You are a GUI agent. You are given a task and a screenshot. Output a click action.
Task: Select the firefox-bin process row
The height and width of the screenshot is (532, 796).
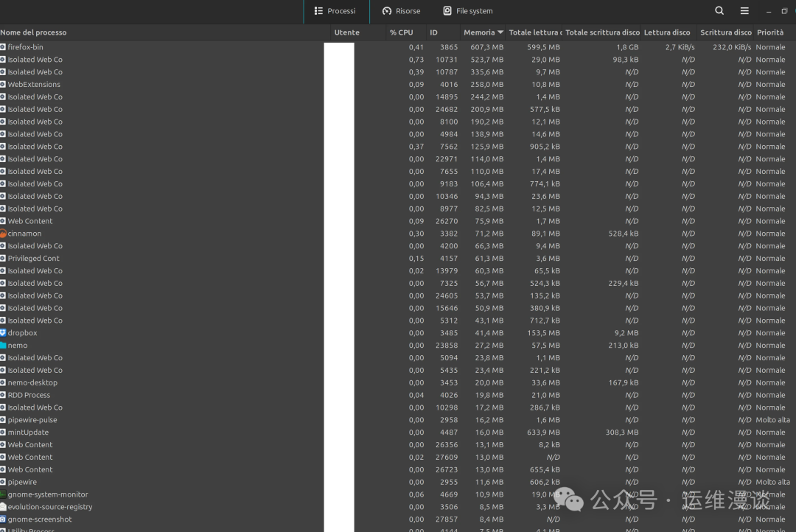[398, 47]
